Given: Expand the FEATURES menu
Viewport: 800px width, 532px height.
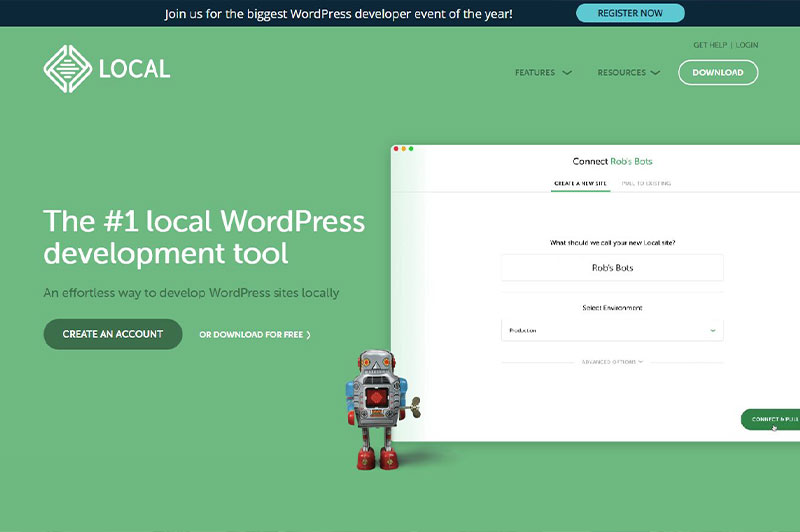Looking at the screenshot, I should click(543, 72).
